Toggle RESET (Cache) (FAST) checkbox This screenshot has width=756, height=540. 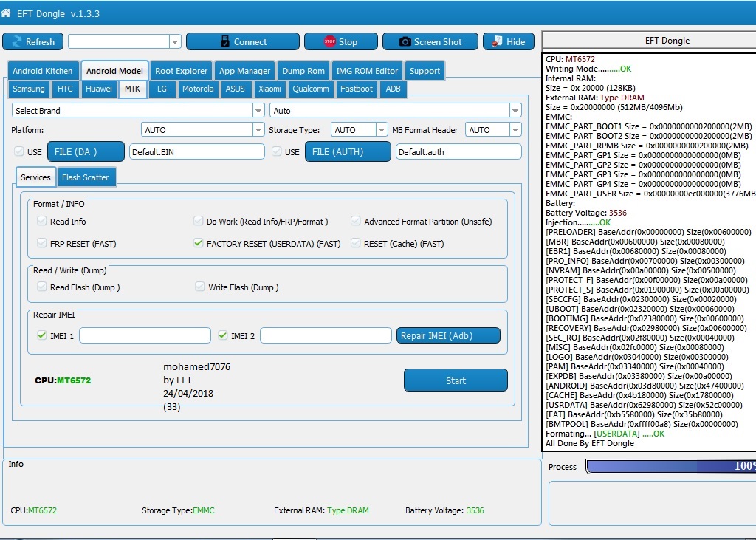(x=355, y=243)
